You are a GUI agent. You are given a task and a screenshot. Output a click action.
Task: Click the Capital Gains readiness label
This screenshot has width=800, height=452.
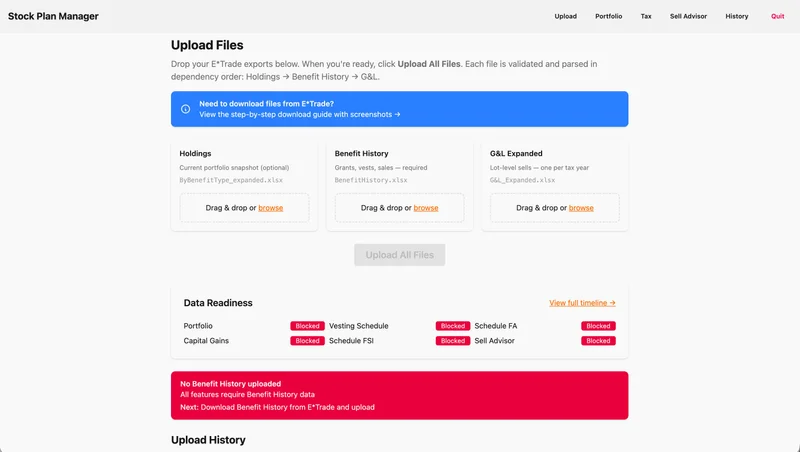click(206, 341)
